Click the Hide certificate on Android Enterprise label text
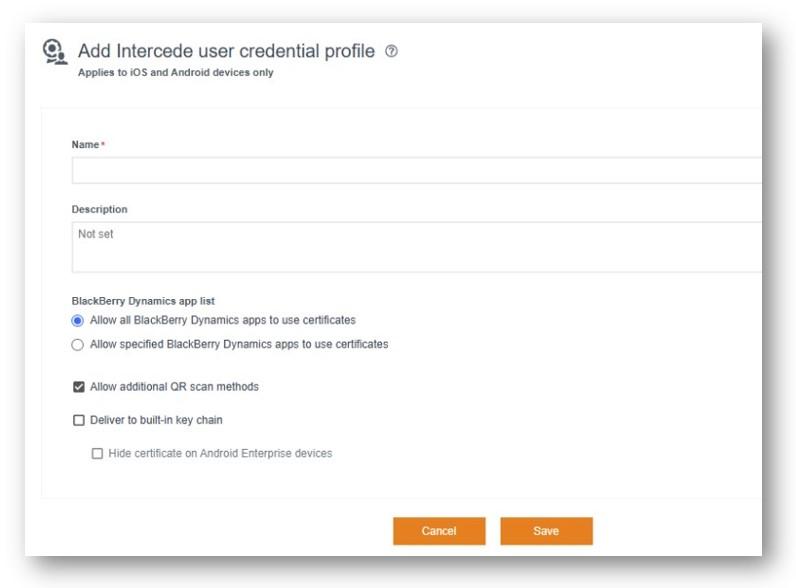 220,454
